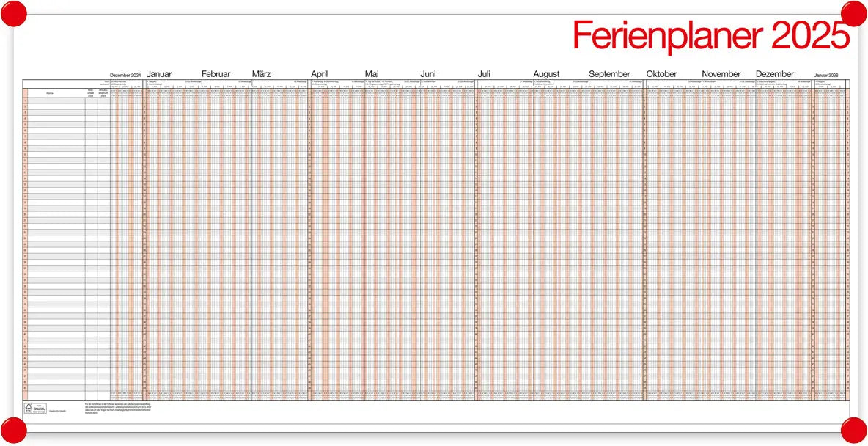Screen dimensions: 868x446
Task: Select the Oktober month heading
Action: [661, 74]
